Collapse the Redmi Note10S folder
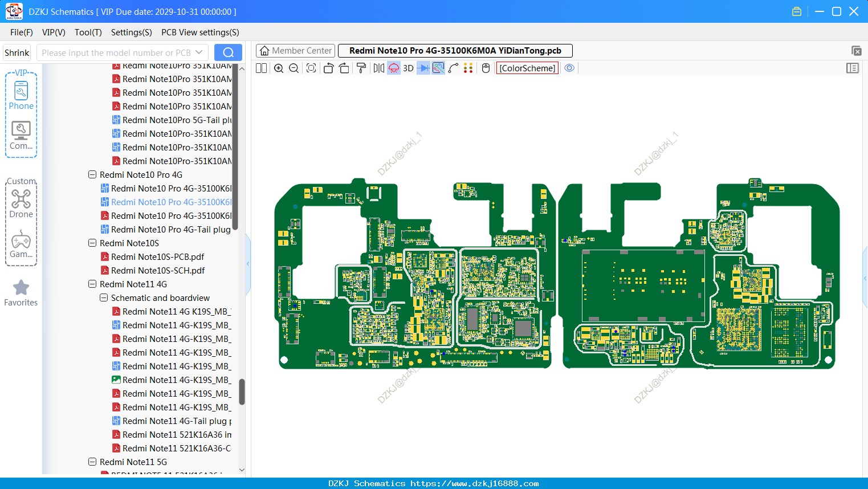This screenshot has height=489, width=868. 92,243
